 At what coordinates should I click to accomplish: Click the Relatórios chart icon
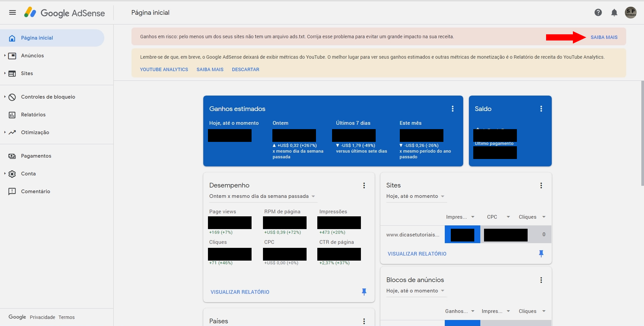pos(12,115)
